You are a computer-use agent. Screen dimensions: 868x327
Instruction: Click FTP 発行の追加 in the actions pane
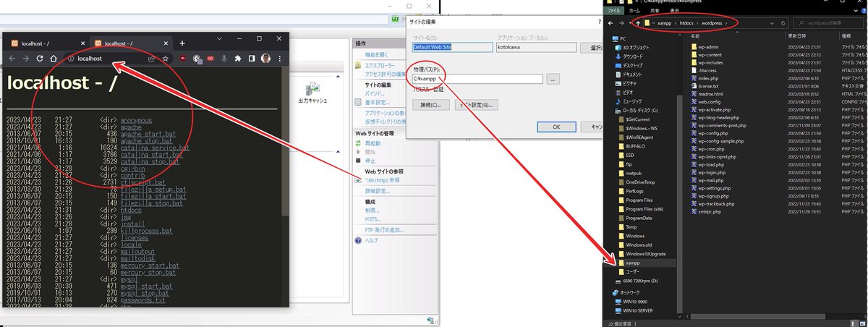[383, 231]
